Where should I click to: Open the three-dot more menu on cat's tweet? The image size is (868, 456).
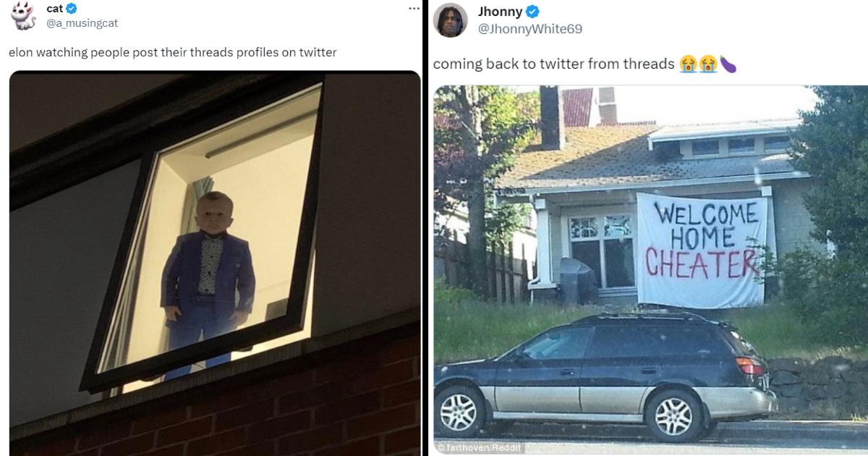coord(414,8)
